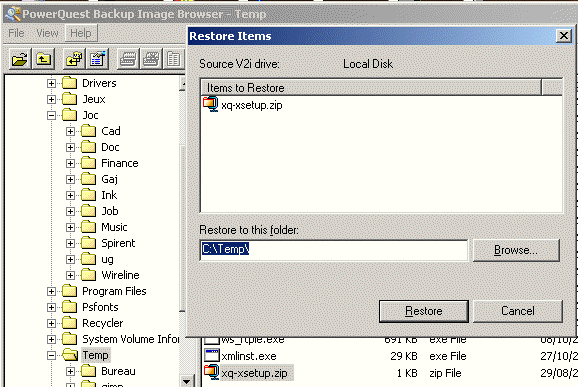578x387 pixels.
Task: Click the zip File type cell
Action: point(445,373)
